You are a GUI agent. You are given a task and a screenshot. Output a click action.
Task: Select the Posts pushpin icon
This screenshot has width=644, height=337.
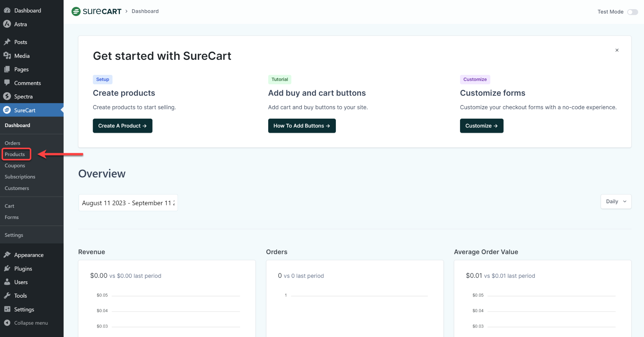pos(8,42)
